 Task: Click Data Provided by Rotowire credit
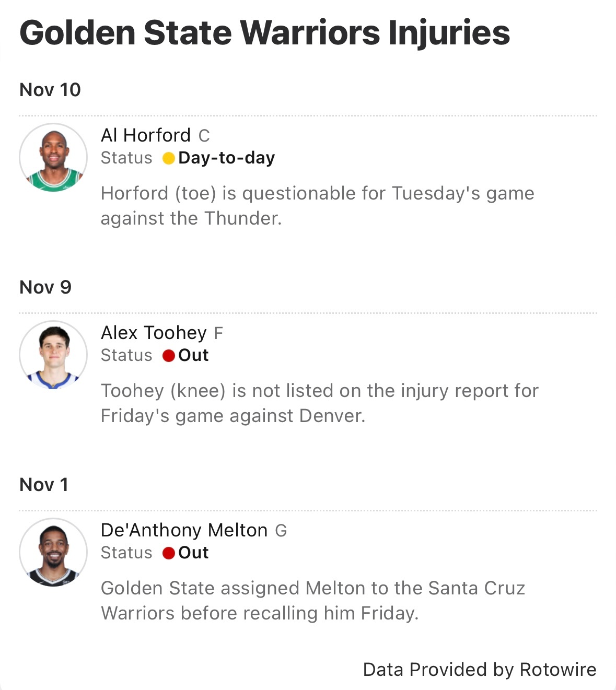pyautogui.click(x=479, y=670)
